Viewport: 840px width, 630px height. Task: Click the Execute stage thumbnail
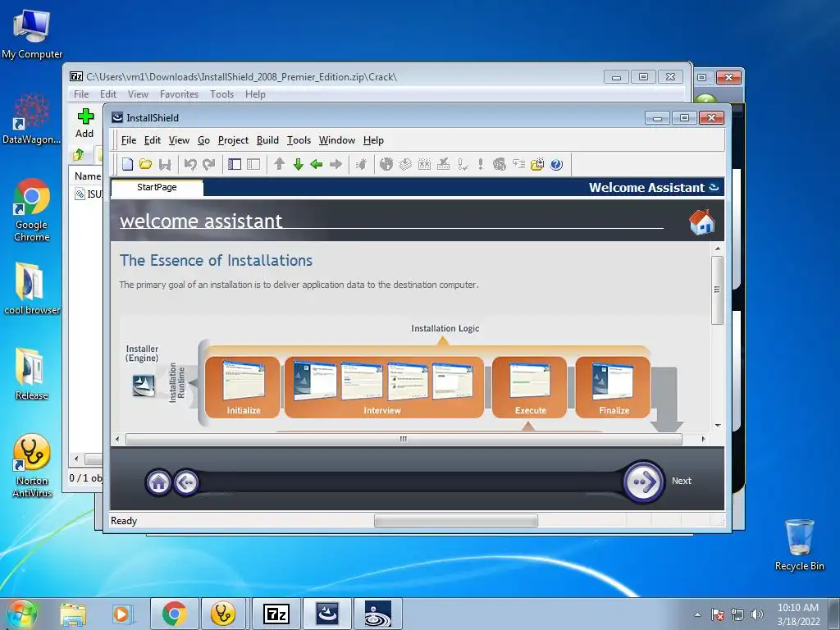click(529, 387)
